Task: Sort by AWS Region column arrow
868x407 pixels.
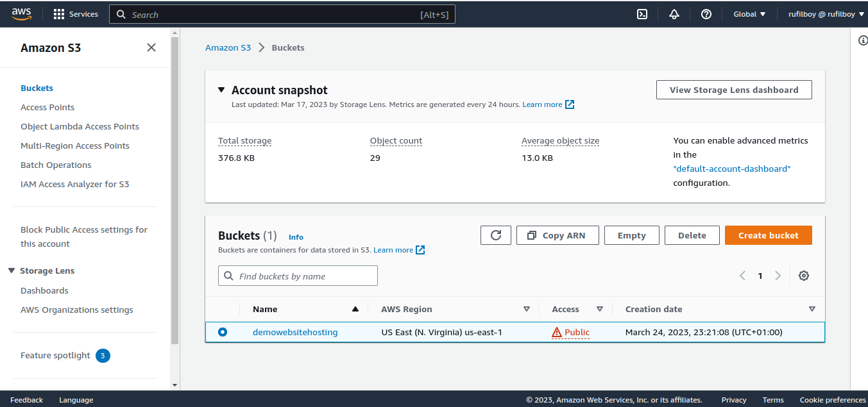Action: (x=527, y=309)
